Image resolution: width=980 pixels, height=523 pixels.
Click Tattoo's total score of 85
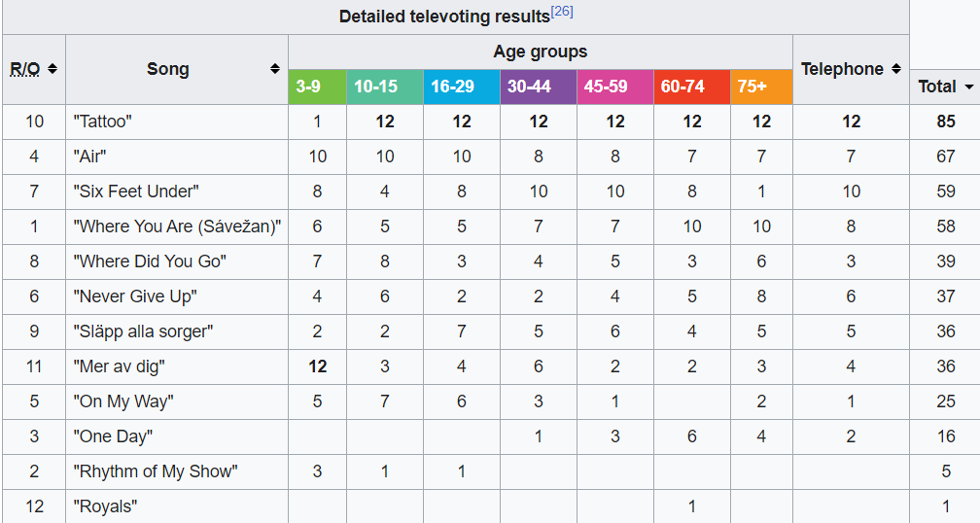coord(945,122)
